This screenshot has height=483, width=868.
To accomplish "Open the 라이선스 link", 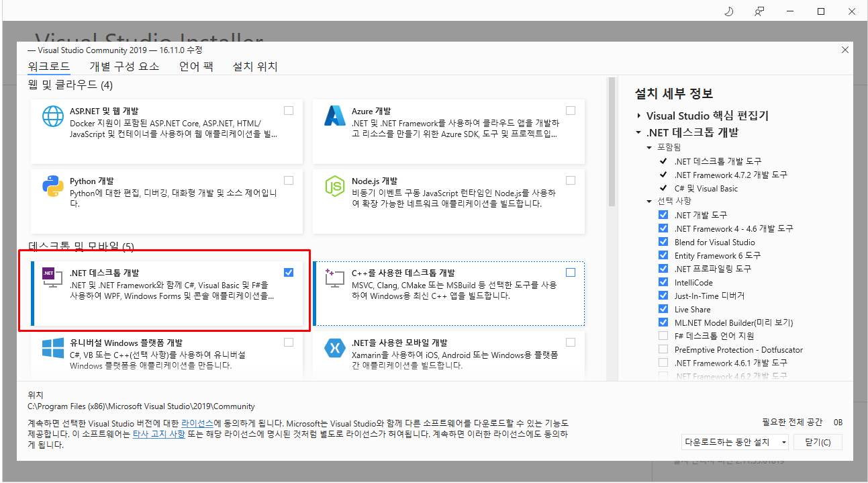I will pyautogui.click(x=197, y=424).
